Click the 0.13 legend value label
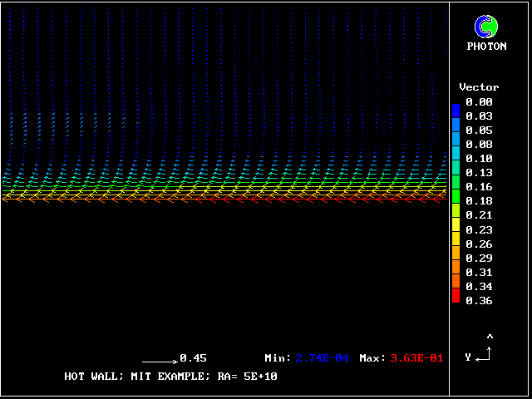Viewport: 532px width, 399px height. click(479, 173)
